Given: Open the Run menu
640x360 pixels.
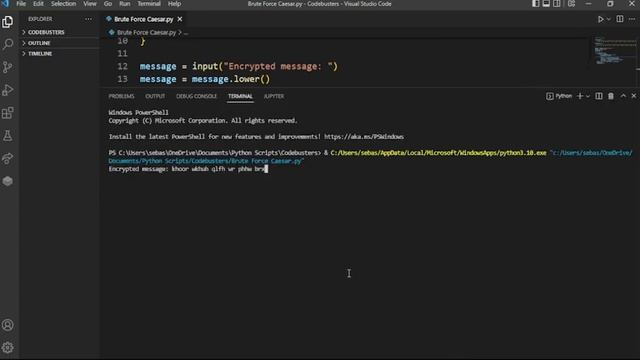Looking at the screenshot, I should pyautogui.click(x=124, y=4).
